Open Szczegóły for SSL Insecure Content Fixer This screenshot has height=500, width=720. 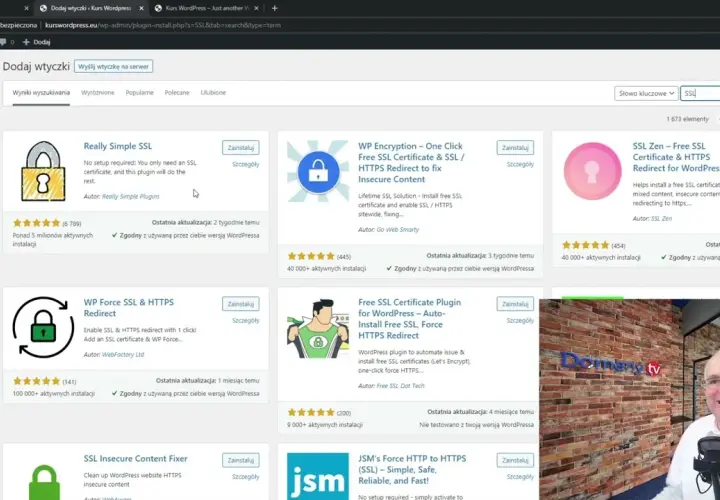tap(246, 477)
